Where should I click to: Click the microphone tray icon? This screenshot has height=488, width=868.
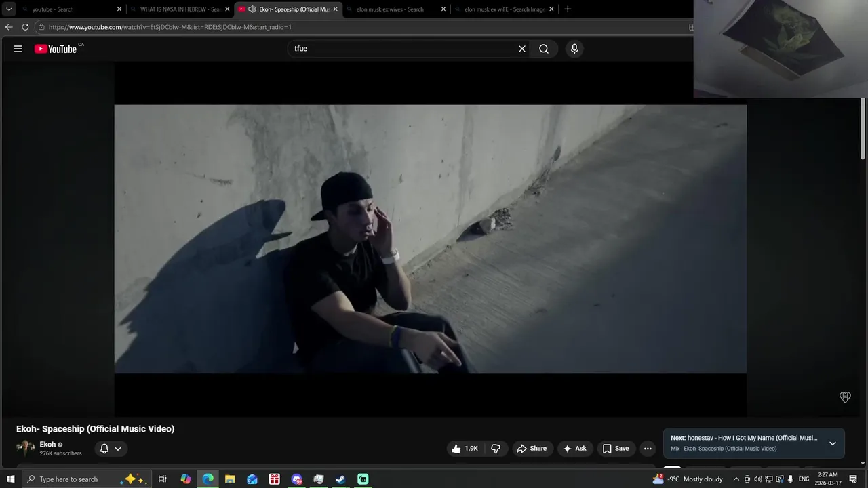(x=791, y=479)
